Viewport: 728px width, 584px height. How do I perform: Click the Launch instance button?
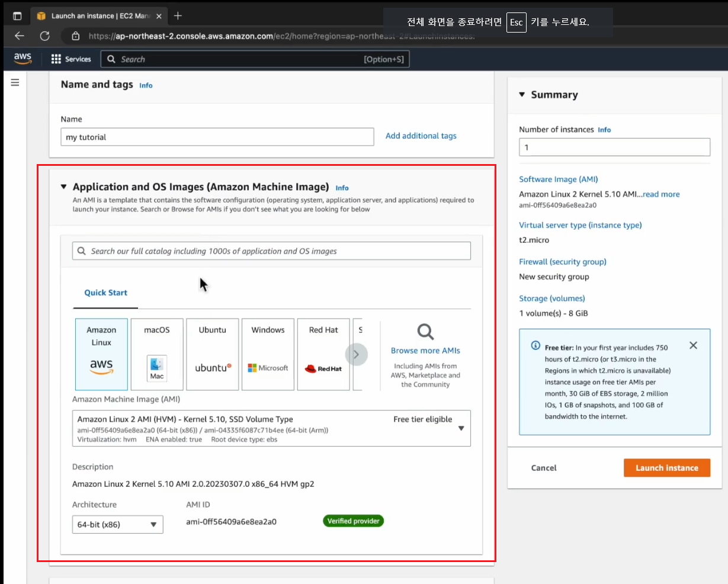[x=666, y=468]
